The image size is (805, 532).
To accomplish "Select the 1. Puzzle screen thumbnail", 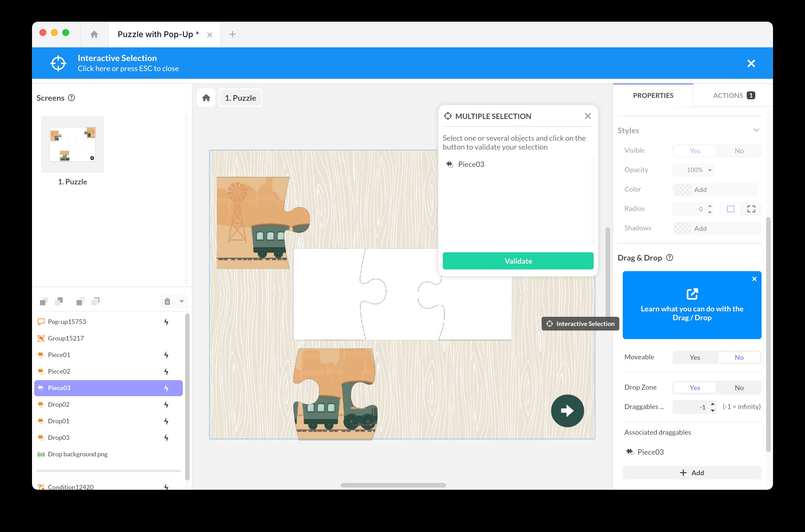I will tap(72, 144).
